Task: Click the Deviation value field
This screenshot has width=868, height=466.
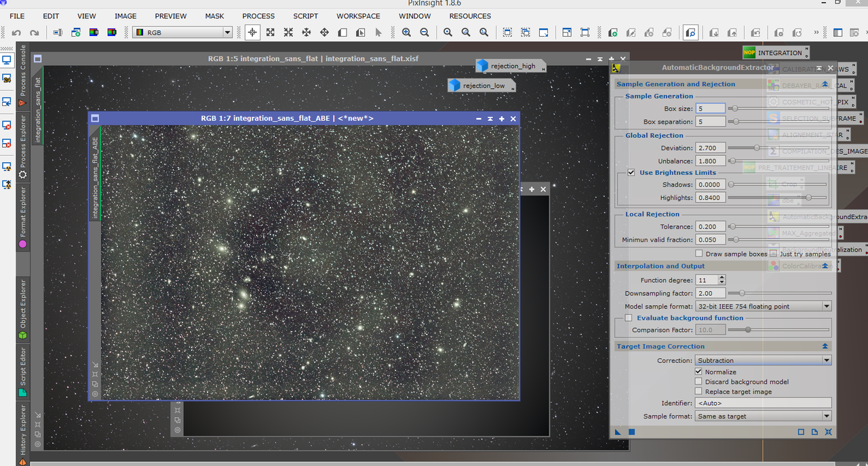Action: (711, 147)
